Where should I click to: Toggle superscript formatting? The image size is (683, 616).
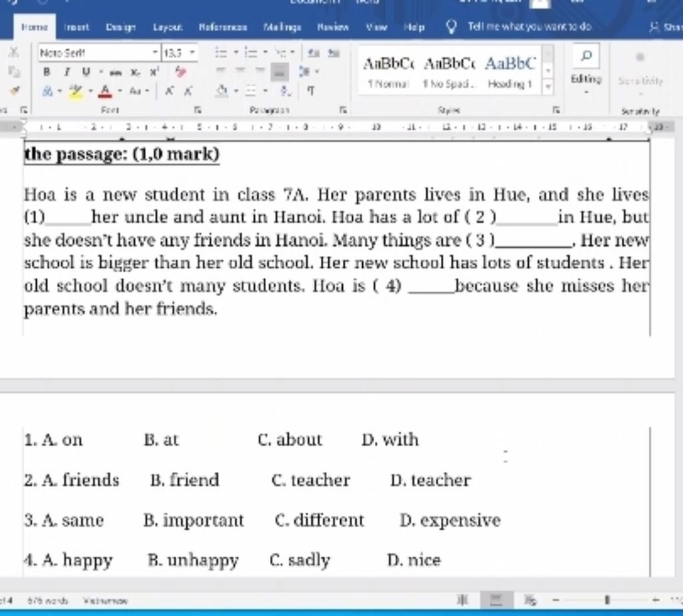click(154, 72)
